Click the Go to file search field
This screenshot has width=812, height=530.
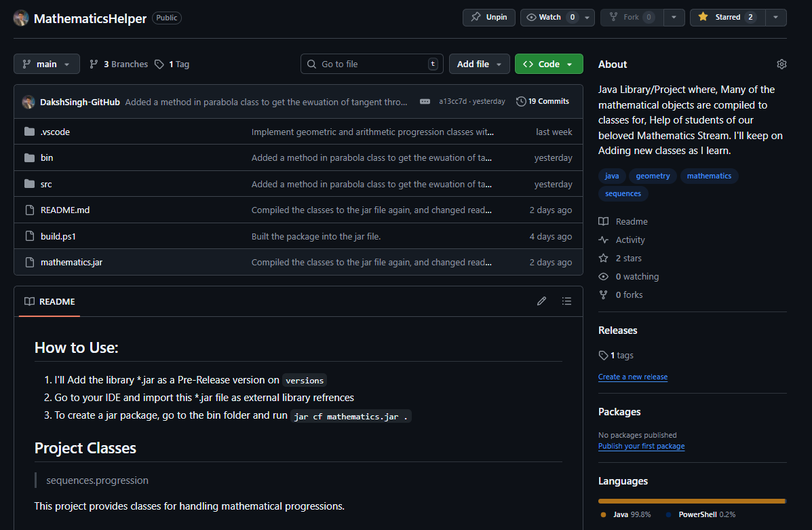[x=372, y=64]
